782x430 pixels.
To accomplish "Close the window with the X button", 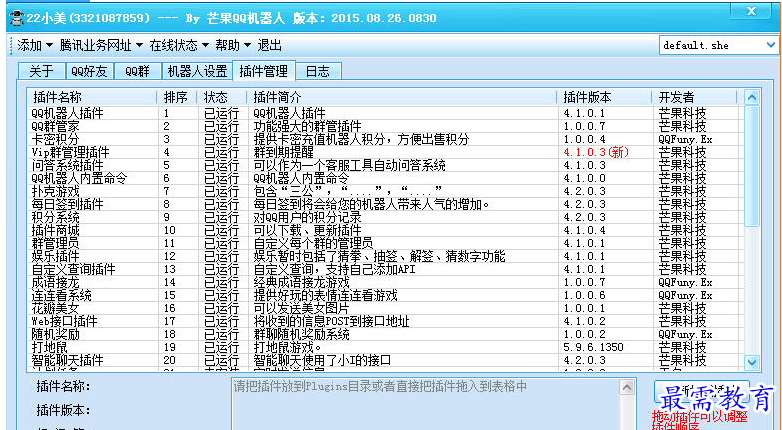I will pos(751,11).
